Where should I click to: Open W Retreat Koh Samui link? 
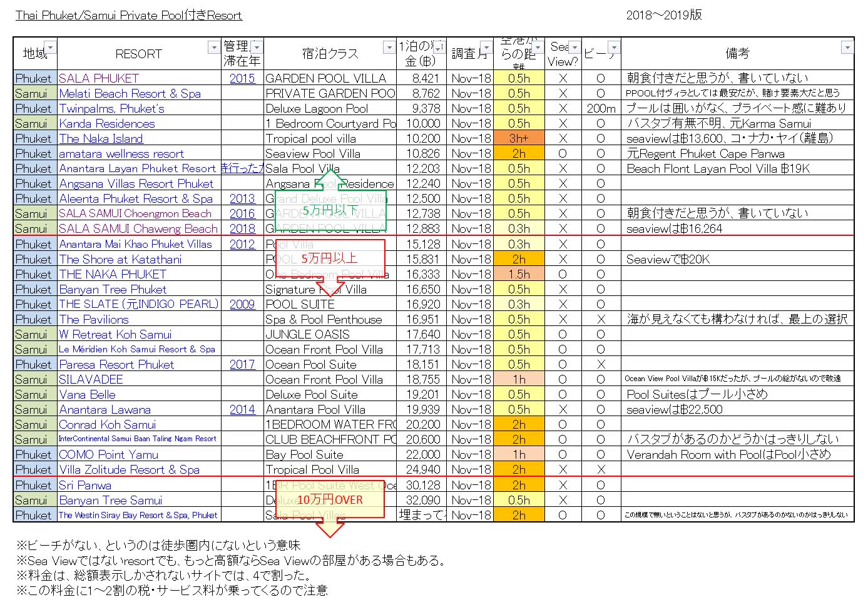pyautogui.click(x=115, y=334)
